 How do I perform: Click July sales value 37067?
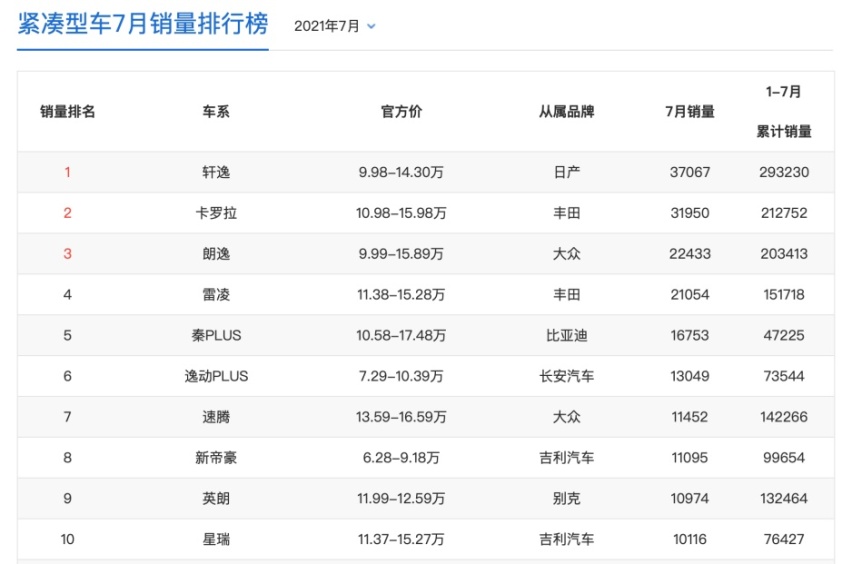pyautogui.click(x=690, y=172)
